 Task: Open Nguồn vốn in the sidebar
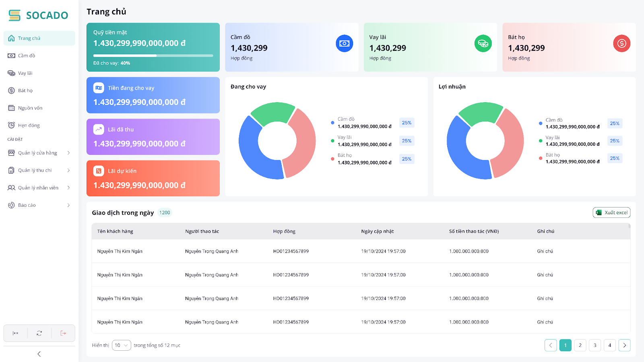coord(30,108)
